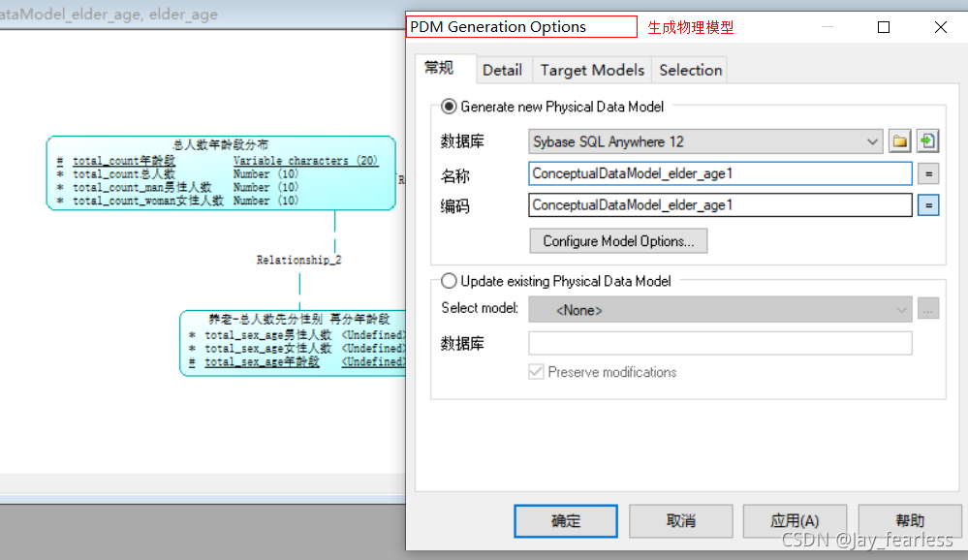Click the green-arrow file import icon
The image size is (968, 560).
pyautogui.click(x=926, y=140)
